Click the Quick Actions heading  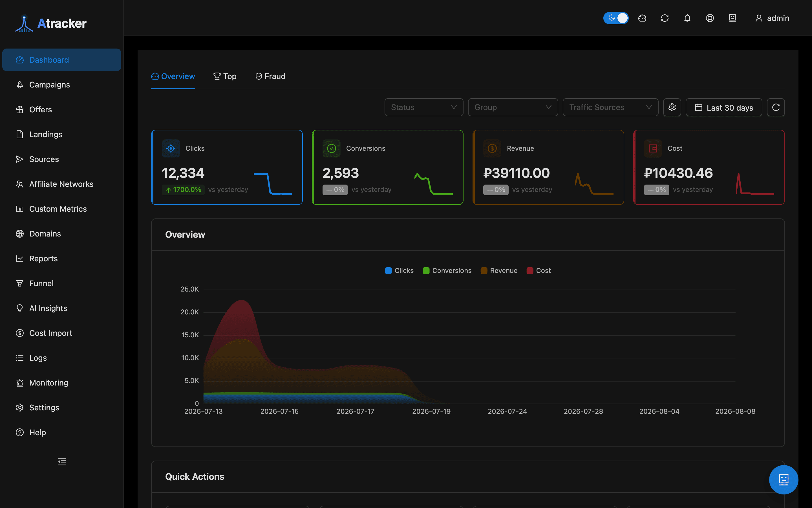[195, 477]
